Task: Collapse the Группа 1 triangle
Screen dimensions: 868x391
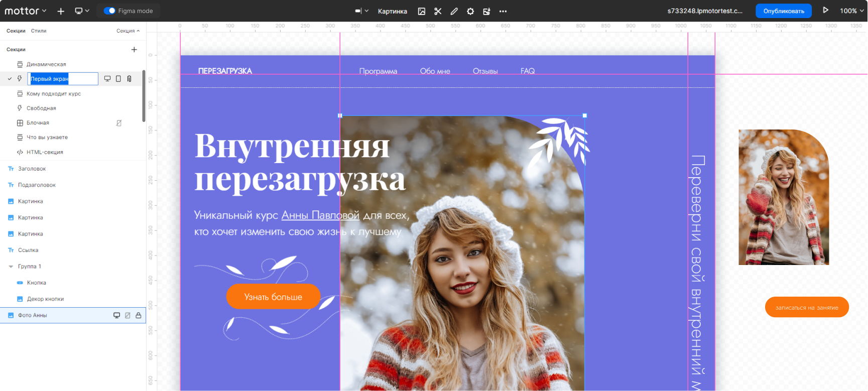Action: tap(11, 267)
